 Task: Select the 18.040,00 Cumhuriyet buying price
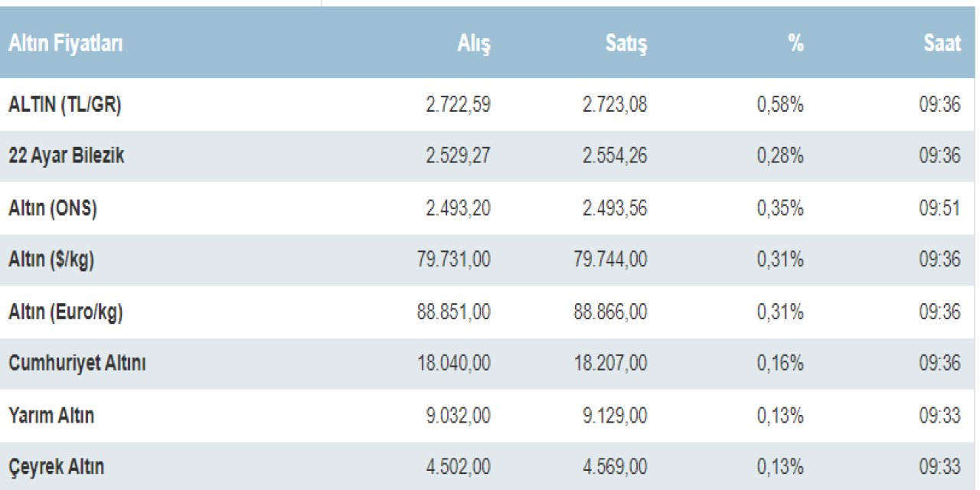click(455, 364)
